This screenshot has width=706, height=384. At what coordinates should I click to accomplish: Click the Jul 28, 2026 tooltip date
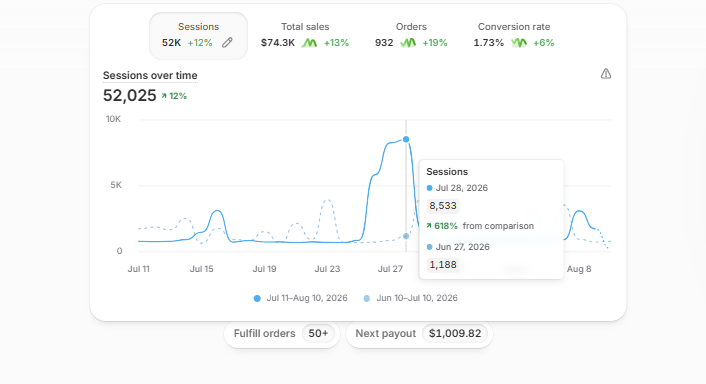coord(462,188)
